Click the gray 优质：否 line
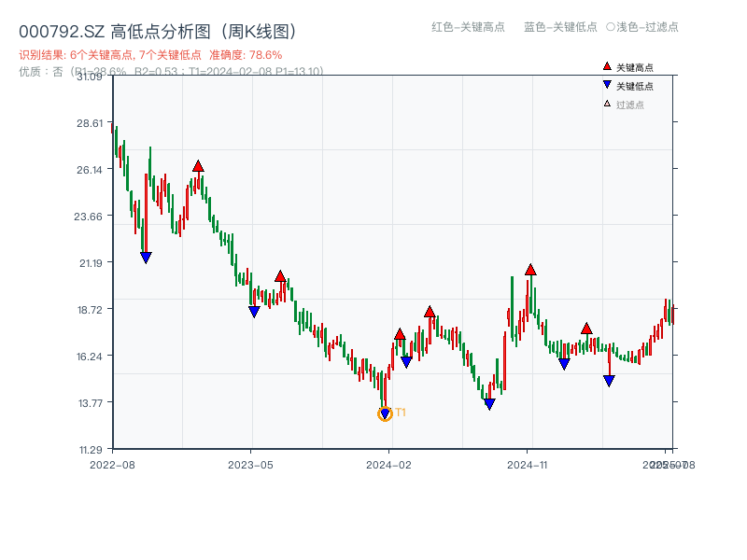The height and width of the screenshot is (560, 747). [171, 72]
